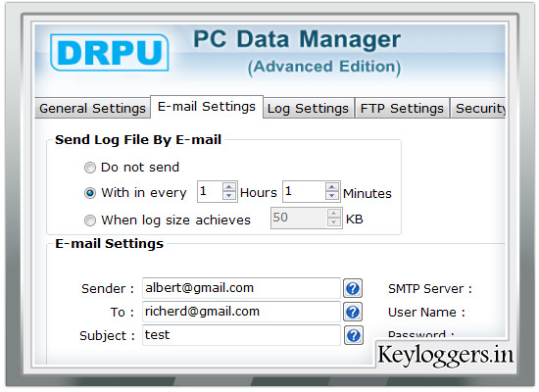
Task: Select the Do not send option
Action: (90, 168)
